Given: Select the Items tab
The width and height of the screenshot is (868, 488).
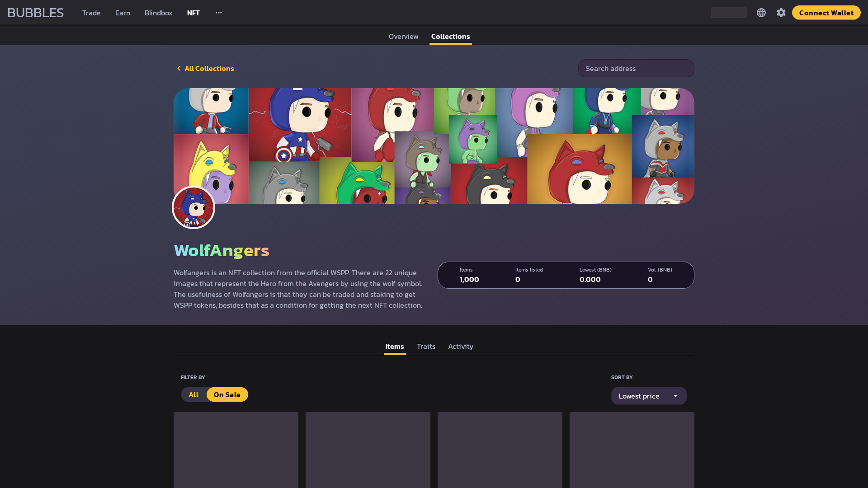Looking at the screenshot, I should [395, 346].
